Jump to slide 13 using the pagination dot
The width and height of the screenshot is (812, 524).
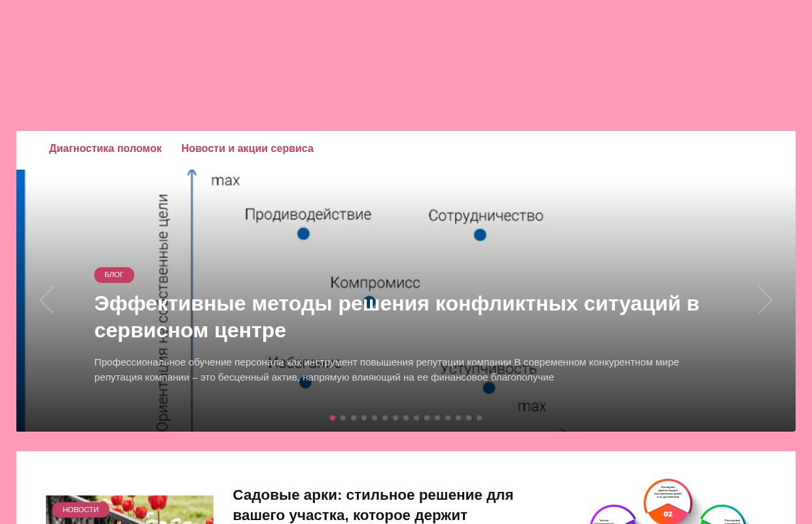pyautogui.click(x=458, y=418)
